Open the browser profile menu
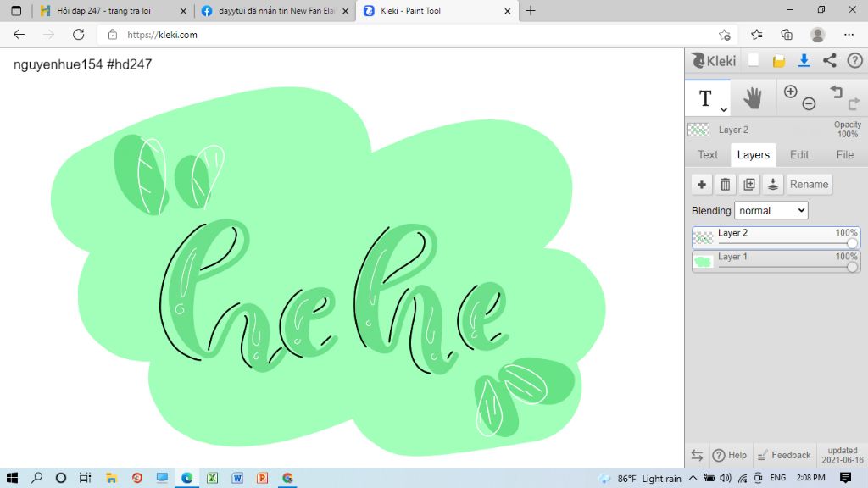This screenshot has height=488, width=868. tap(818, 35)
